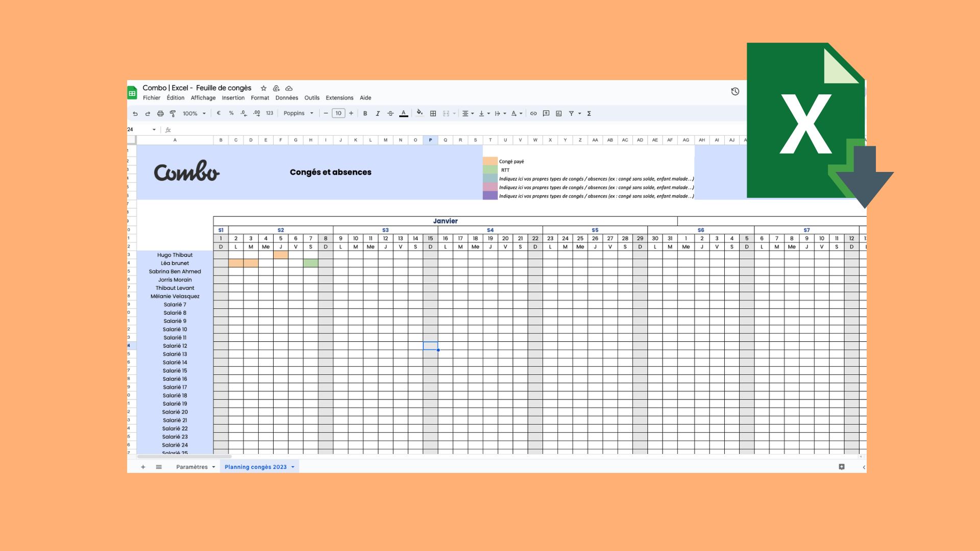Open the functions list with sigma icon
This screenshot has height=551, width=980.
pos(589,113)
